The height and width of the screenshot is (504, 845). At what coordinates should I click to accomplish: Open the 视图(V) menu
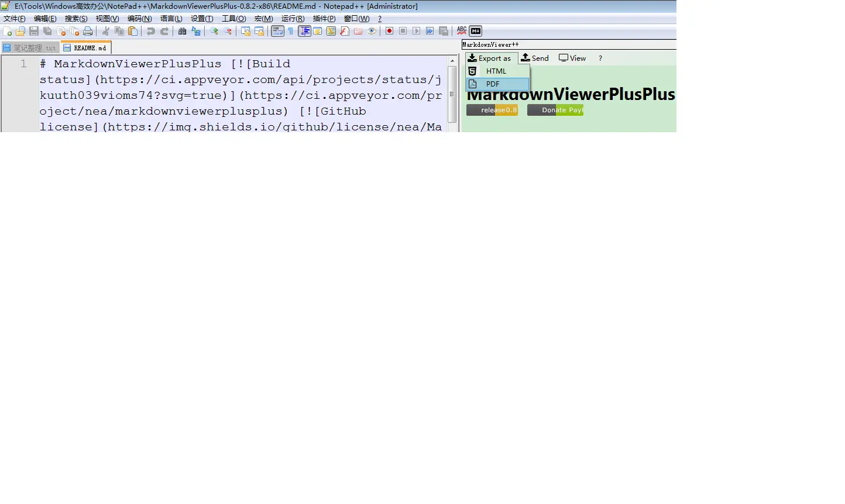107,19
